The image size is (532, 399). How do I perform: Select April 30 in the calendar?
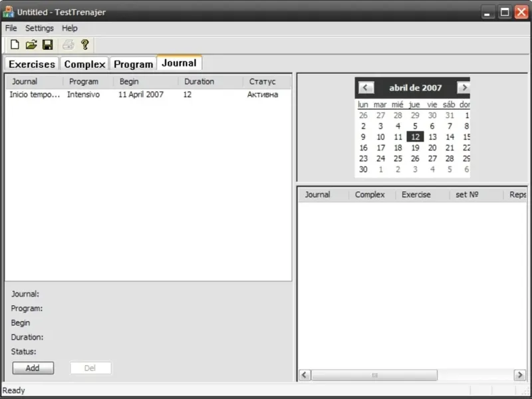pos(363,170)
